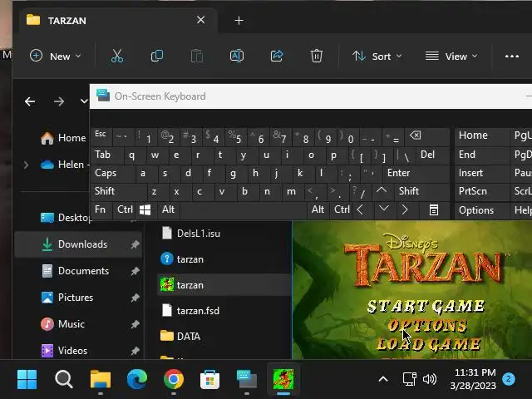Viewport: 532px width, 399px height.
Task: Add a new File Explorer tab
Action: click(239, 21)
